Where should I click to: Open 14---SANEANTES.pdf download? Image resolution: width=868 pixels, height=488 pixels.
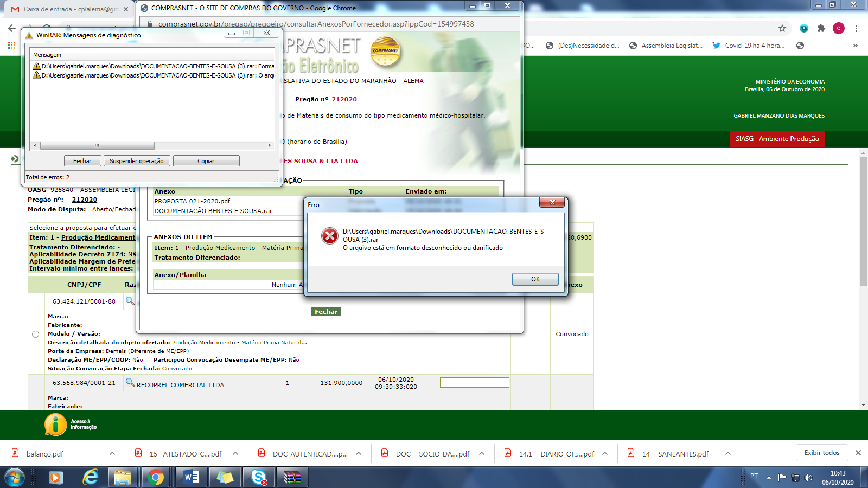click(x=675, y=454)
